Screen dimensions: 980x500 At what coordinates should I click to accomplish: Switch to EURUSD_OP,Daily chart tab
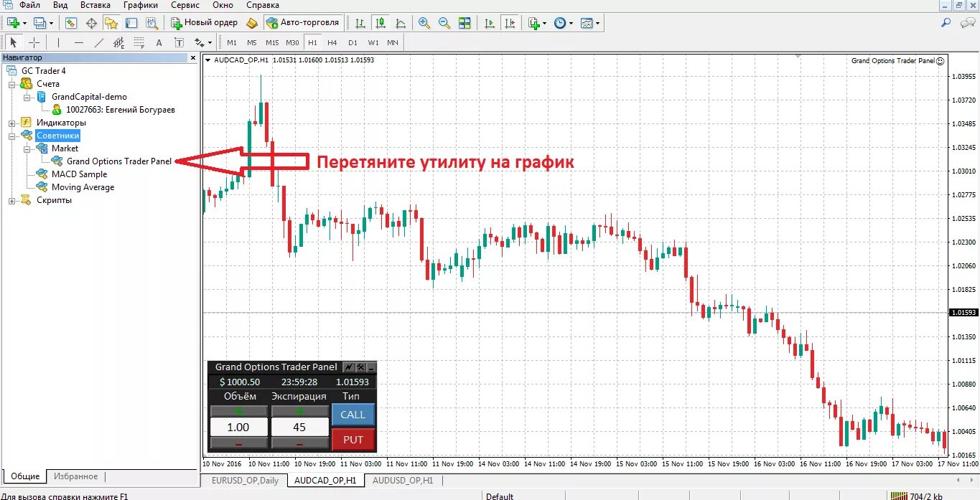(244, 481)
